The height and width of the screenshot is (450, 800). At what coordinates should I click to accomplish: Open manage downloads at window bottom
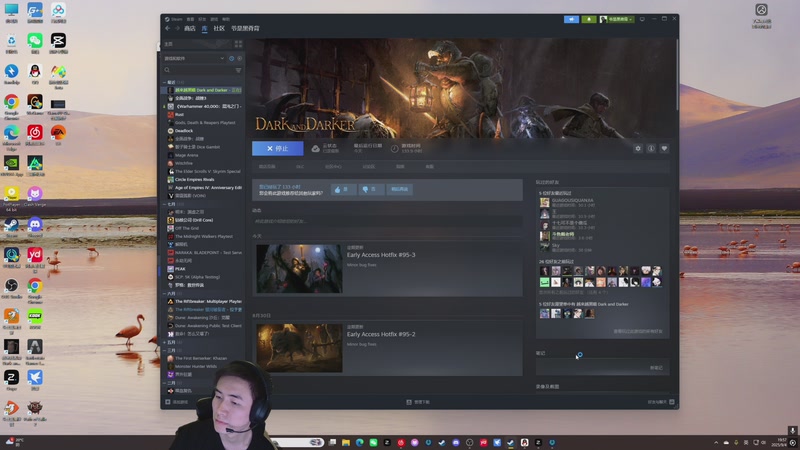click(x=418, y=402)
